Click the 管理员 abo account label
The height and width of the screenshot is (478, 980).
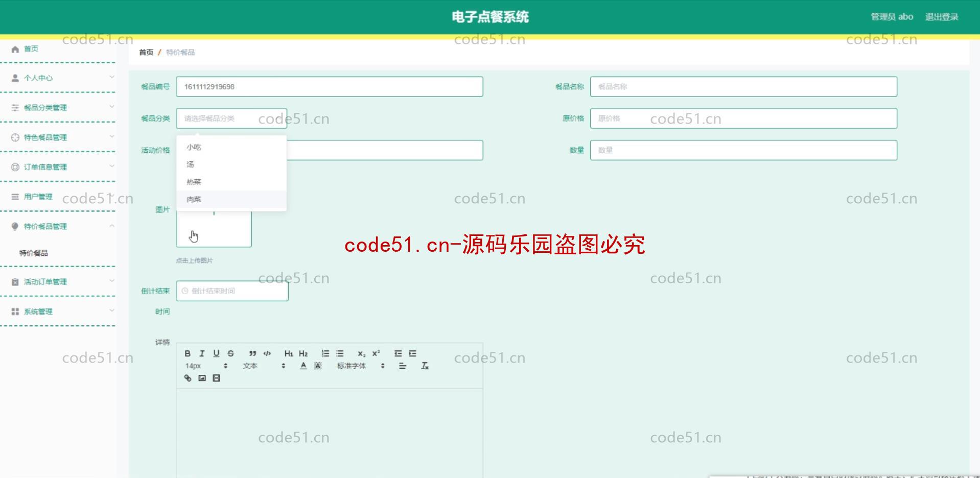[x=892, y=17]
